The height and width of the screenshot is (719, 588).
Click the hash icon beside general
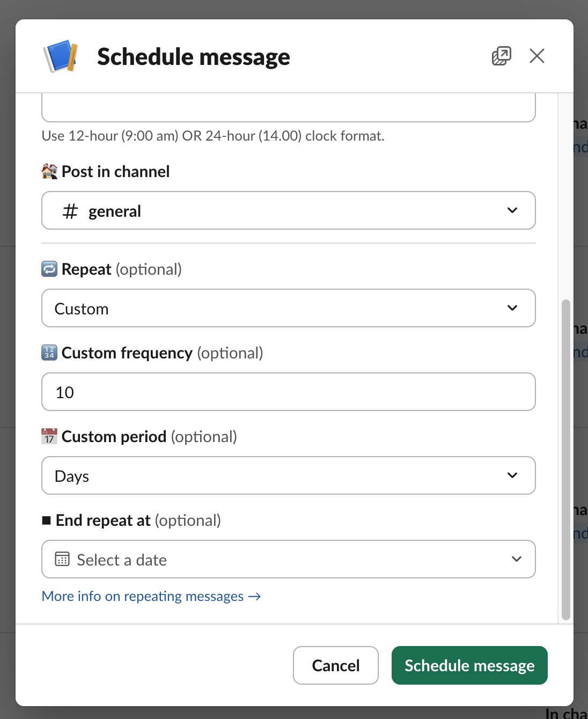tap(70, 211)
